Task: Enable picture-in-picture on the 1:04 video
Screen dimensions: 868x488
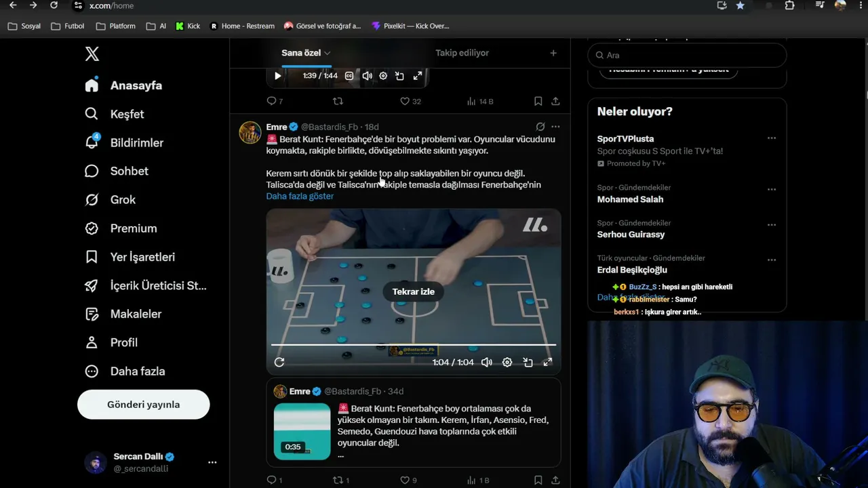Action: [528, 362]
